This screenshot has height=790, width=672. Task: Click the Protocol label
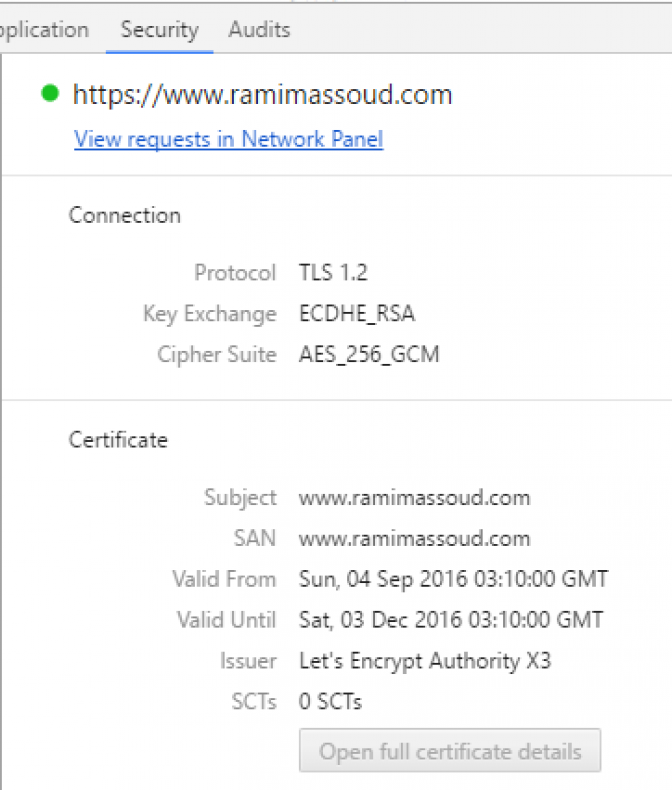[235, 273]
